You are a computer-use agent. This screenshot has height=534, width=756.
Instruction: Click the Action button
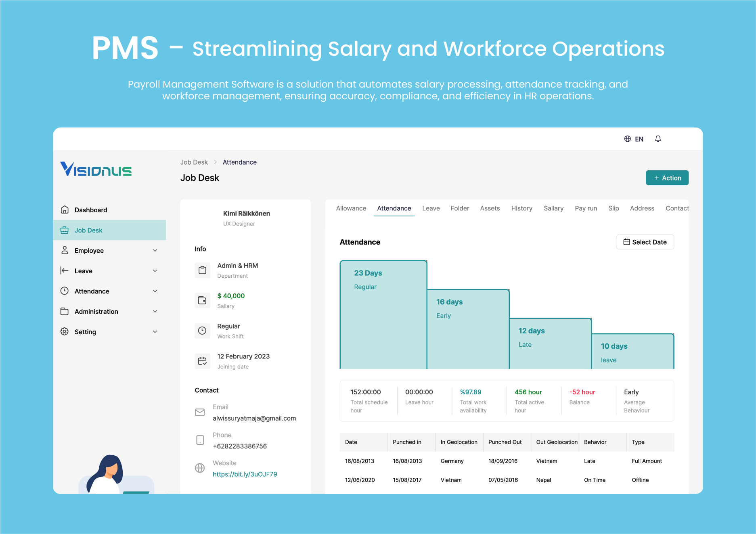point(667,178)
